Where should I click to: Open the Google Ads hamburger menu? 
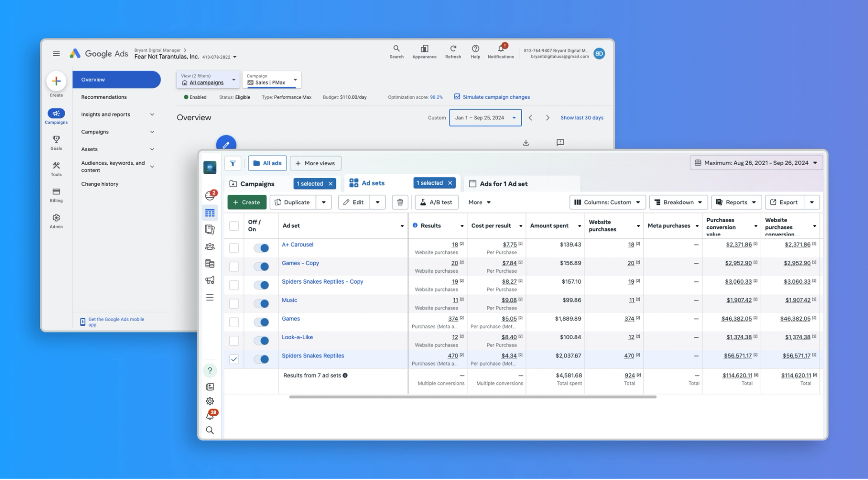(56, 53)
